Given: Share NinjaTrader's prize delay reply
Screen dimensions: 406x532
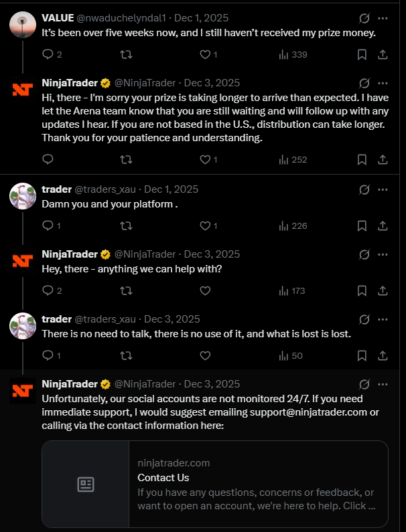Looking at the screenshot, I should (383, 159).
